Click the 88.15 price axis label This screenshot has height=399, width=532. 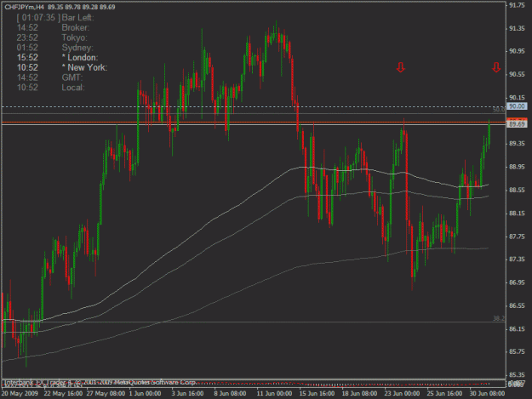point(517,214)
